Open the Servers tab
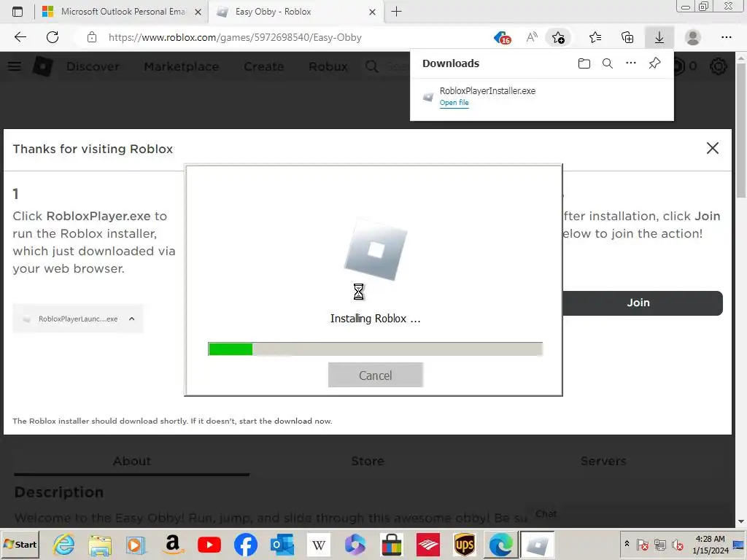Viewport: 747px width, 560px height. click(603, 461)
